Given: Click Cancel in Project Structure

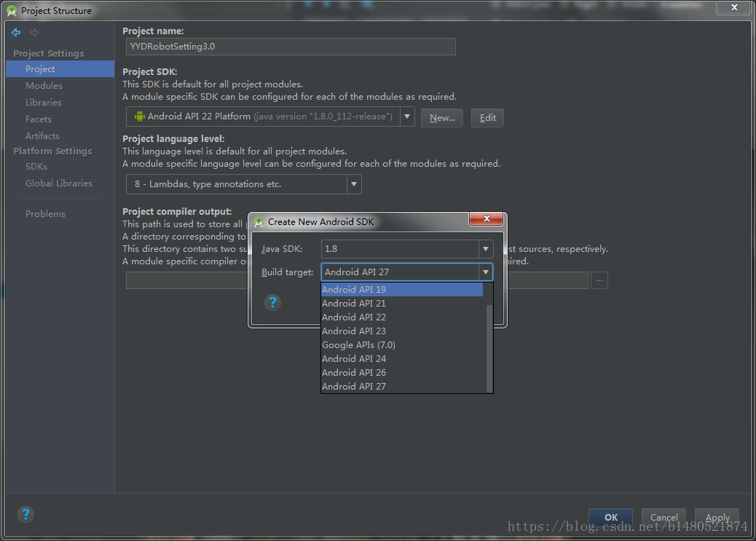Looking at the screenshot, I should (664, 518).
